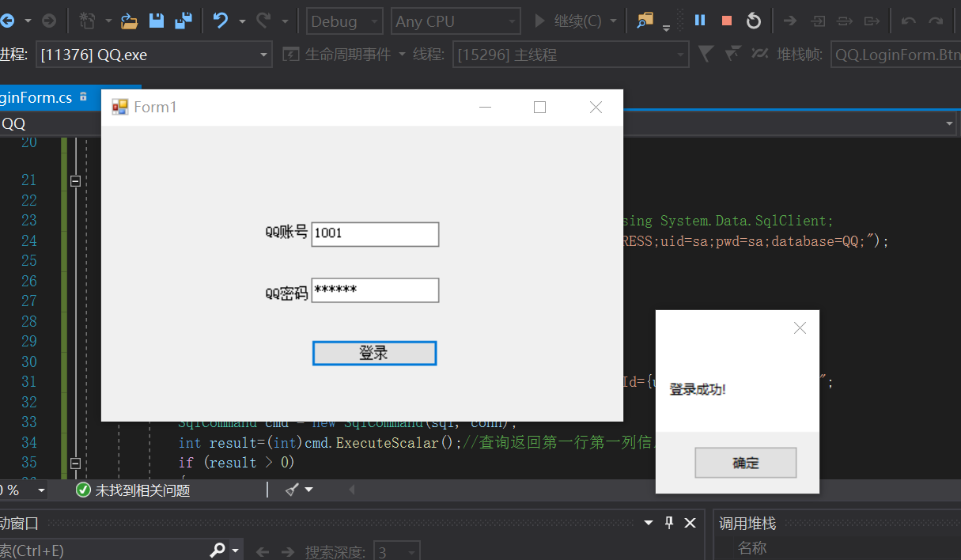Click the Step Out icon

click(872, 21)
